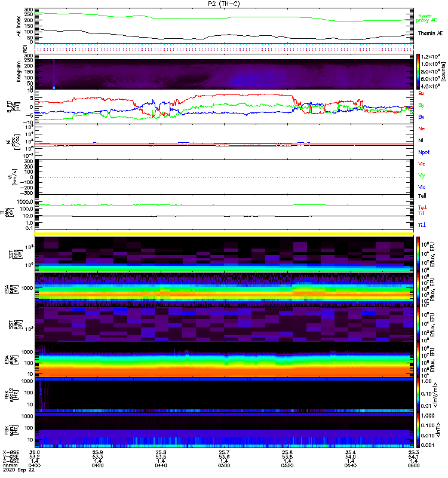The image size is (448, 478).
Task: Click the Keogram axis label
Action: point(19,72)
